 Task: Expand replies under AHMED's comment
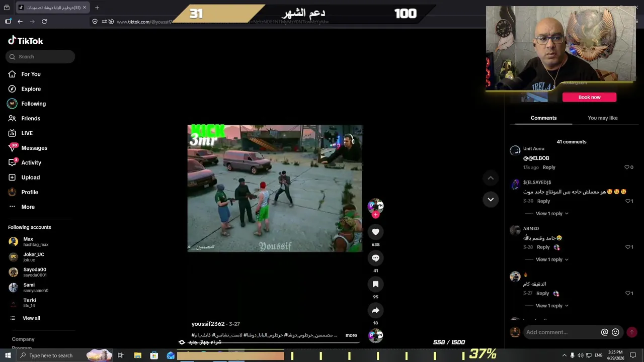552,259
